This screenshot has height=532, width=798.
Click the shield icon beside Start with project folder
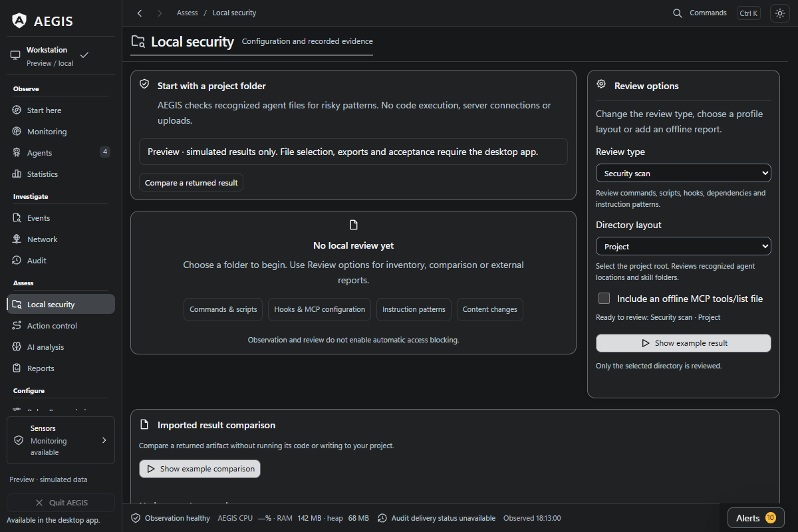pyautogui.click(x=144, y=84)
